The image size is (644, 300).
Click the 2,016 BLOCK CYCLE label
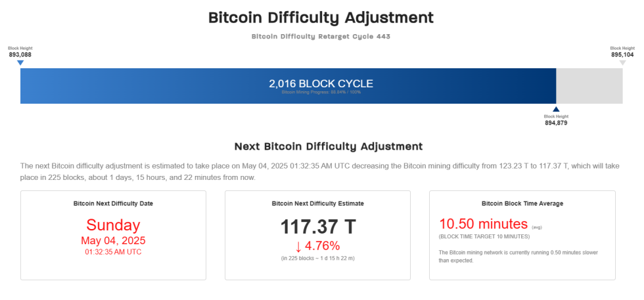pos(321,83)
